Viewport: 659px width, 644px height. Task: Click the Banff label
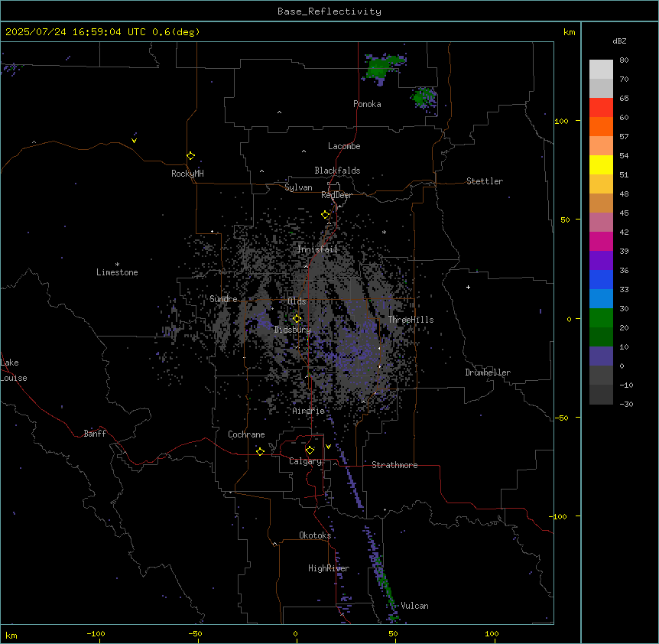coord(95,434)
